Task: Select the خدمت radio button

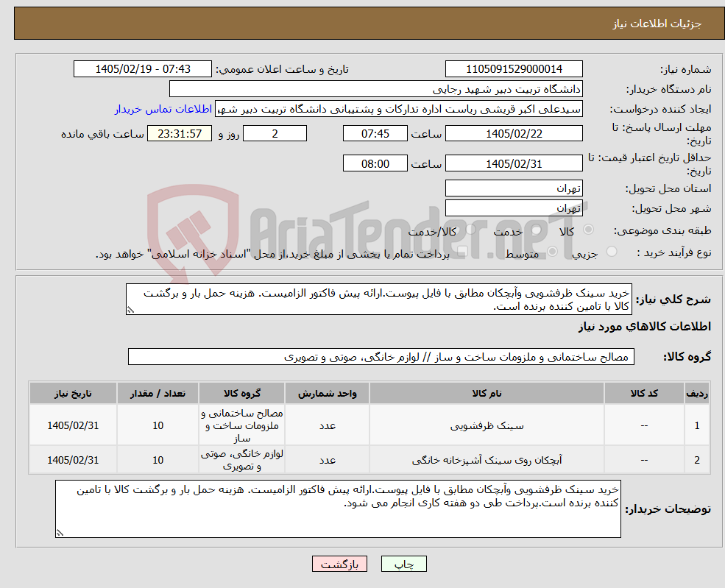Action: pyautogui.click(x=537, y=230)
